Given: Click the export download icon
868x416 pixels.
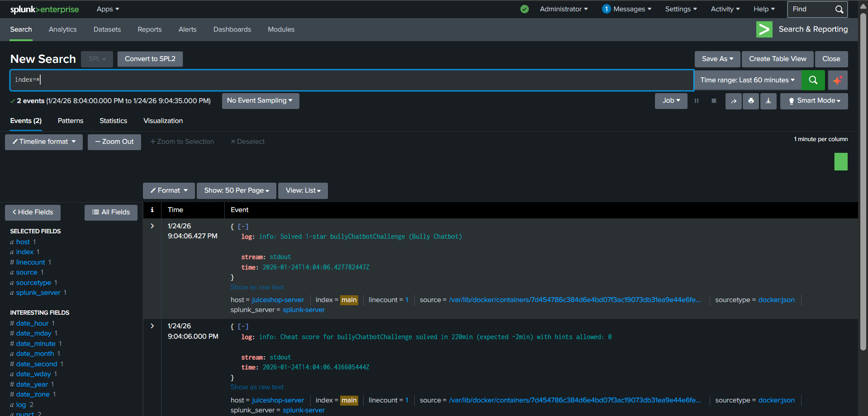Looking at the screenshot, I should [x=768, y=101].
